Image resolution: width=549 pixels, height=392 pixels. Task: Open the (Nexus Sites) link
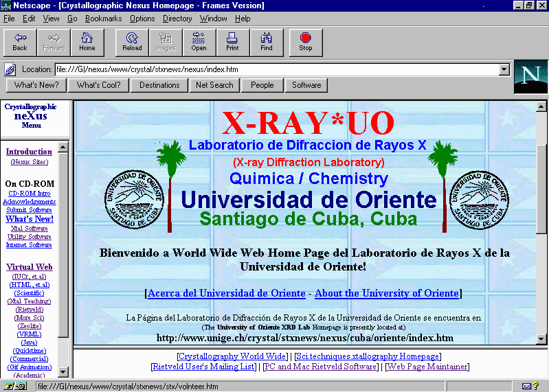[x=30, y=162]
